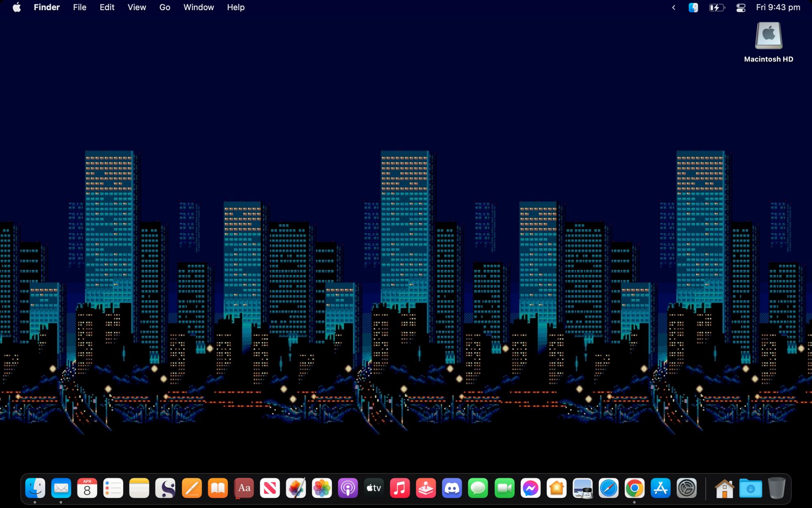The height and width of the screenshot is (508, 812).
Task: Open Notes from the Dock
Action: (139, 488)
